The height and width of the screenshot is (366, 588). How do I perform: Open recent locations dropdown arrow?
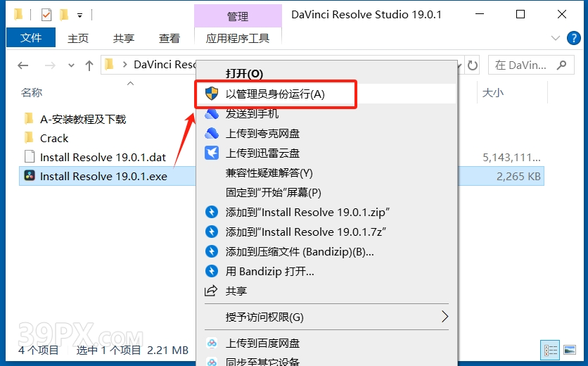(71, 65)
